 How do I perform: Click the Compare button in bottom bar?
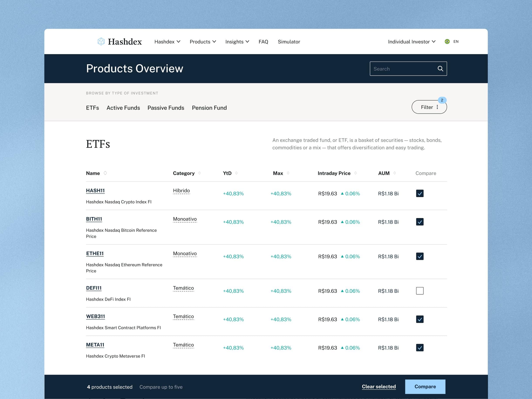coord(425,387)
